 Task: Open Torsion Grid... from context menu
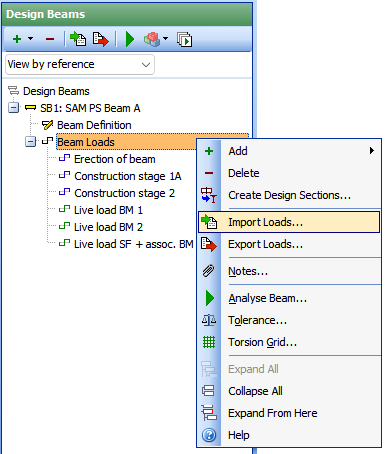289,342
